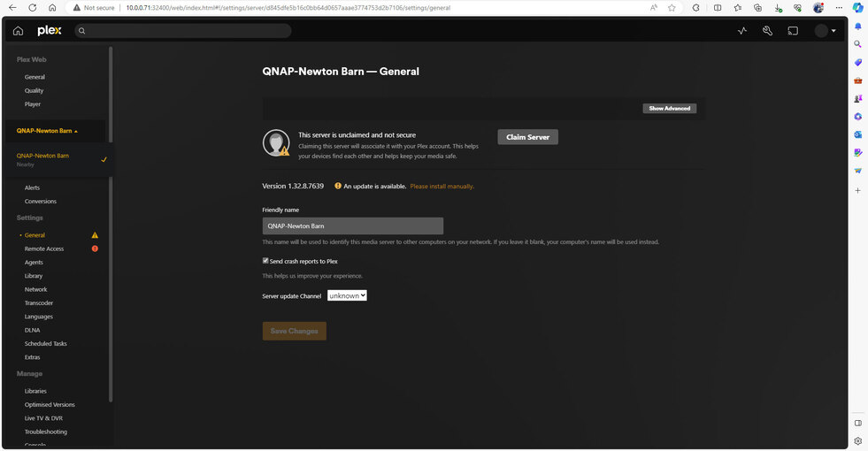Click the Save Changes button
Viewport: 868px width, 451px height.
[294, 331]
